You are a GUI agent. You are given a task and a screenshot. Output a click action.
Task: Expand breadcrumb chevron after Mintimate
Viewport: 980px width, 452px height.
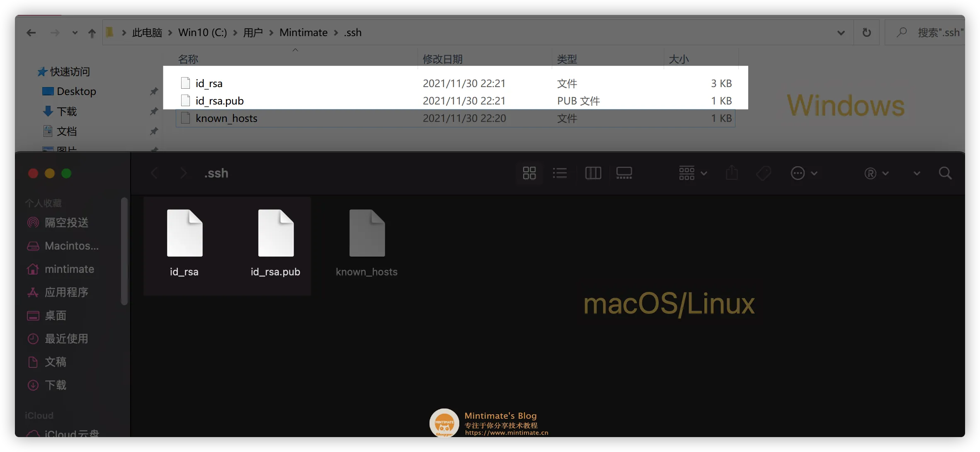click(336, 33)
